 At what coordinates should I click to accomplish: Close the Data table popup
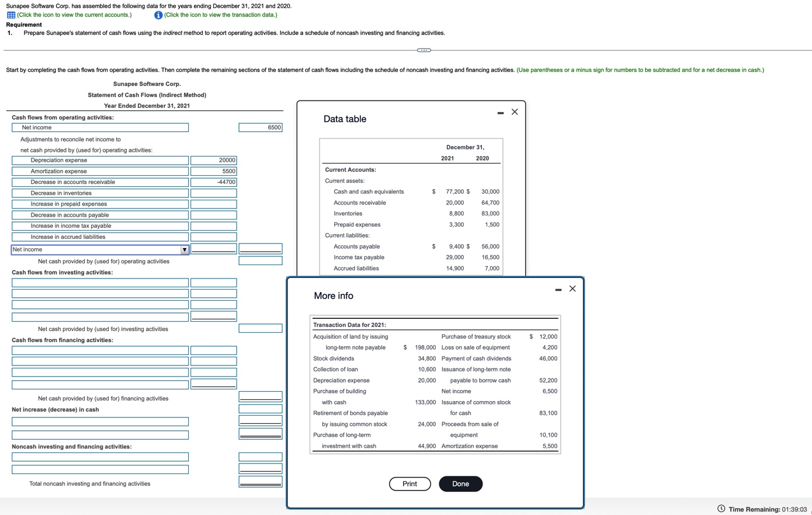pos(515,112)
